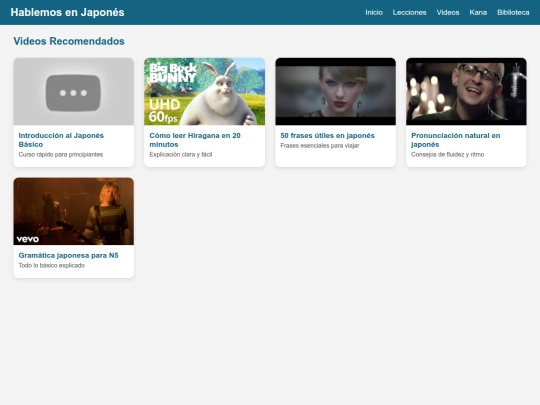This screenshot has height=405, width=540.
Task: Click the text 'Consejos de fluidez y ritmo'
Action: coord(447,155)
